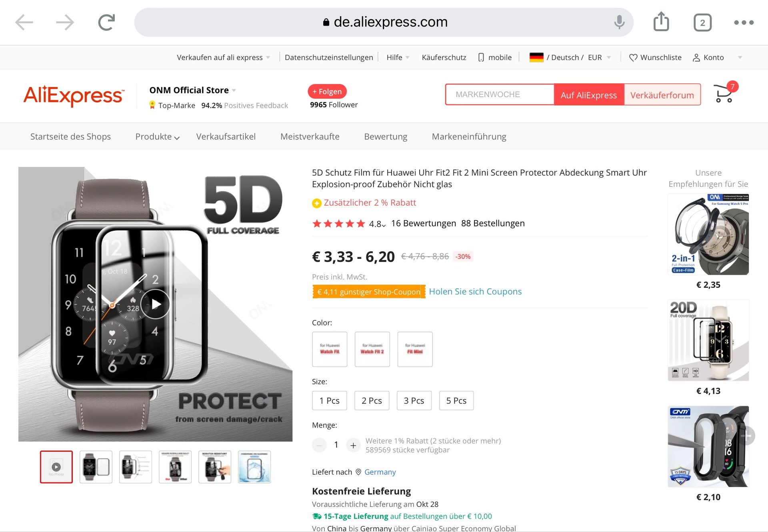This screenshot has width=768, height=532.
Task: Pick the Fit Mini color variant
Action: click(x=415, y=349)
